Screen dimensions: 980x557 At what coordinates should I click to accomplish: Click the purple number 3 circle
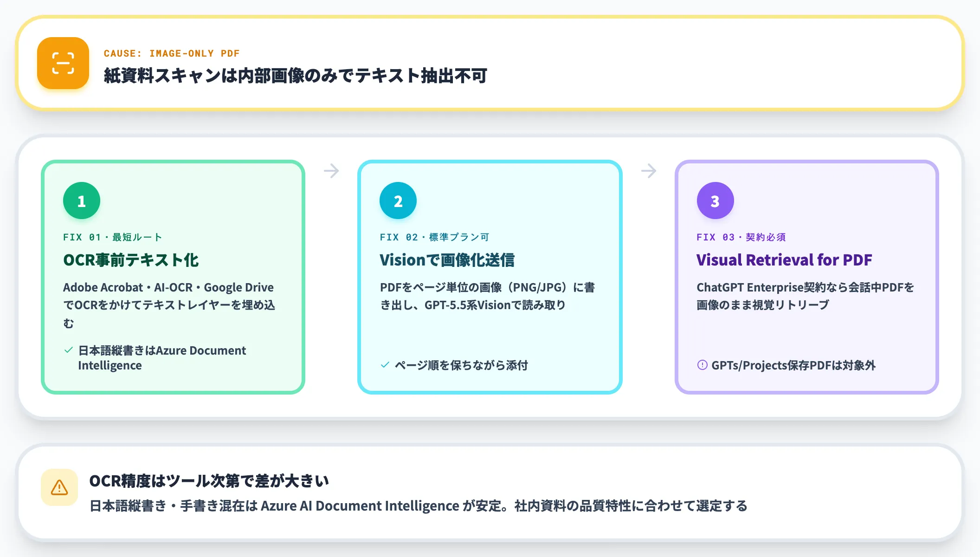715,201
